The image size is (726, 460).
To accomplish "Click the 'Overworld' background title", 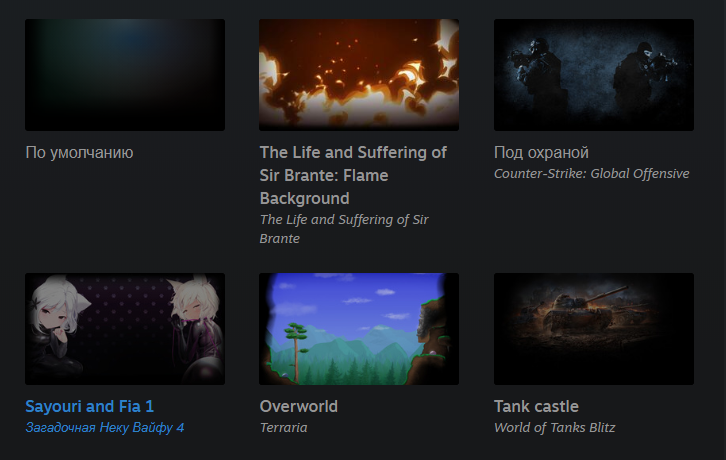I will coord(299,406).
